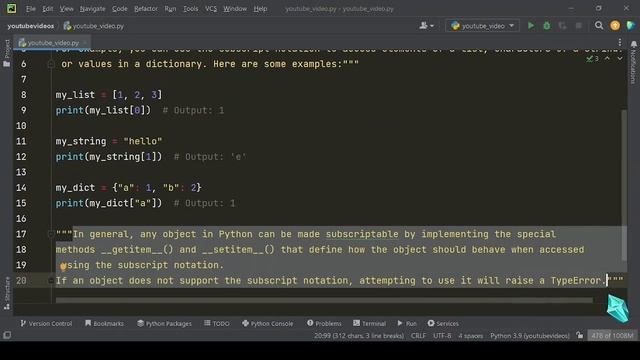Open the Code menu
Image resolution: width=640 pixels, height=360 pixels.
(x=120, y=9)
